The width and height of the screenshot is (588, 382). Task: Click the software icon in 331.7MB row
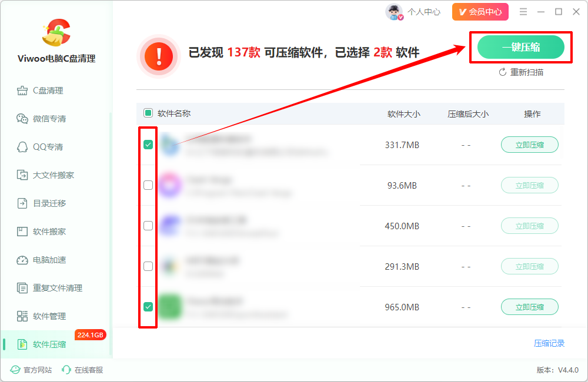pyautogui.click(x=170, y=145)
